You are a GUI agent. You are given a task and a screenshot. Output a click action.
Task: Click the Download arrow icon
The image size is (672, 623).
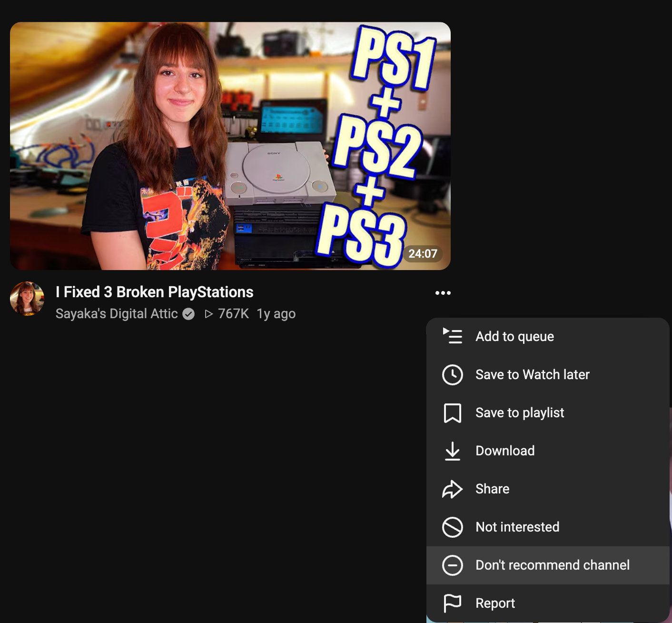click(x=452, y=451)
